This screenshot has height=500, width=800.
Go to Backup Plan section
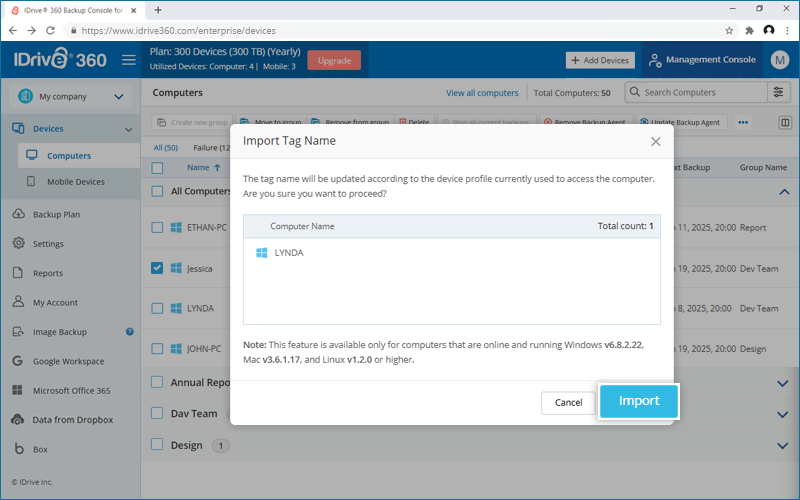56,214
